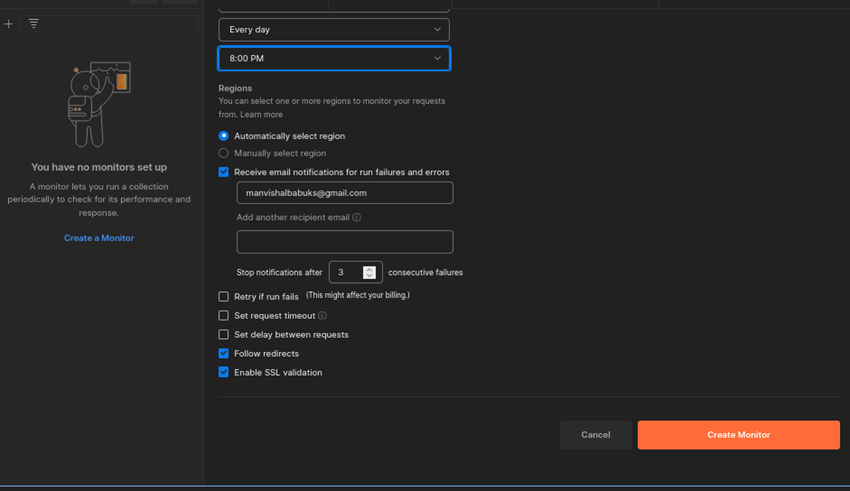Uncheck Receive email notifications checkbox
The width and height of the screenshot is (850, 491).
(x=224, y=172)
